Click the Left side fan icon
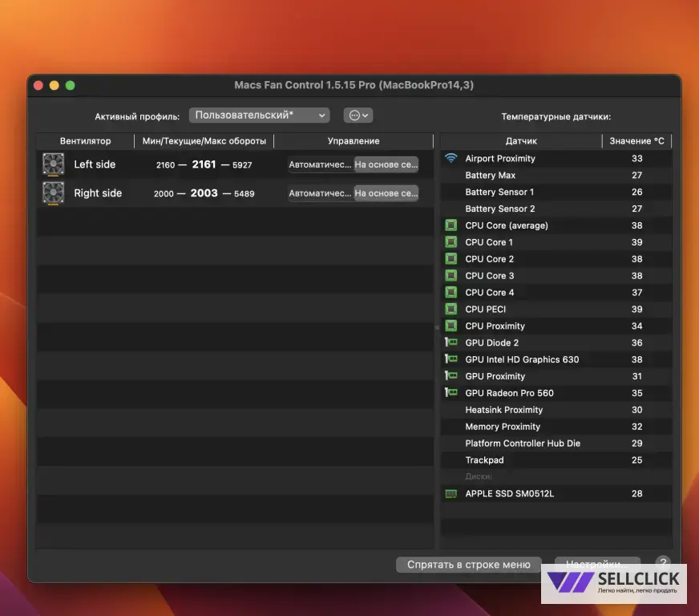This screenshot has width=699, height=616. pos(53,164)
